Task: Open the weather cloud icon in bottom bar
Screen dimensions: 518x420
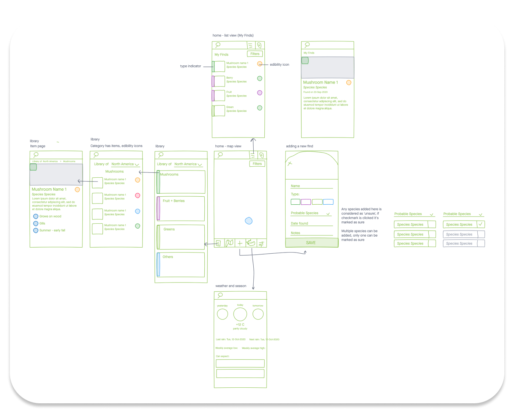Action: point(251,243)
